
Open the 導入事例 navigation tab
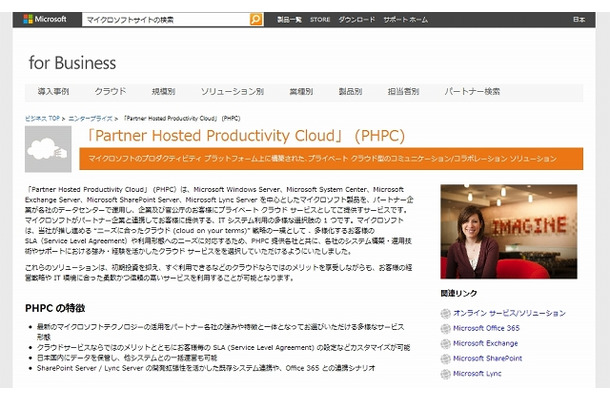coord(53,91)
